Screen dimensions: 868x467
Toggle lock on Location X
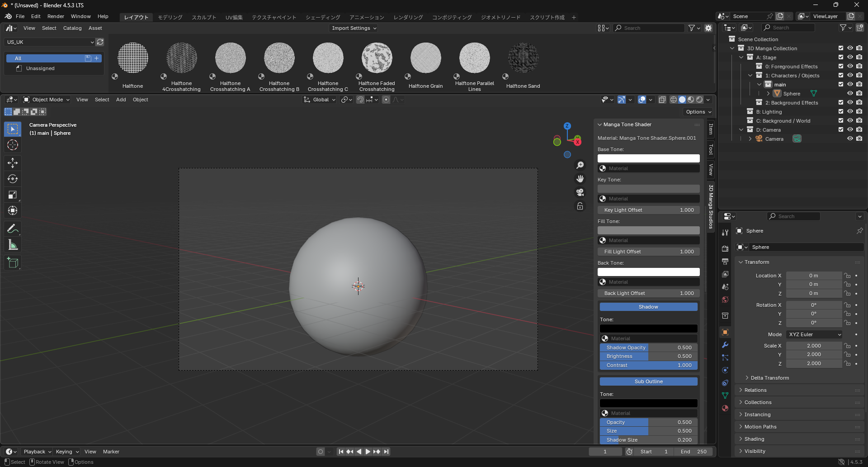pyautogui.click(x=847, y=276)
